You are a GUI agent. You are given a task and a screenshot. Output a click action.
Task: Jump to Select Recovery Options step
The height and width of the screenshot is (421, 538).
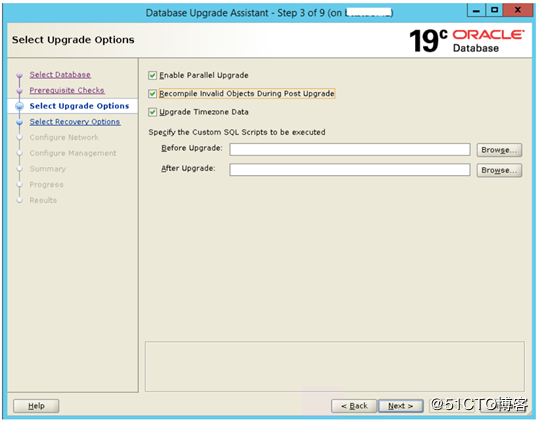75,122
